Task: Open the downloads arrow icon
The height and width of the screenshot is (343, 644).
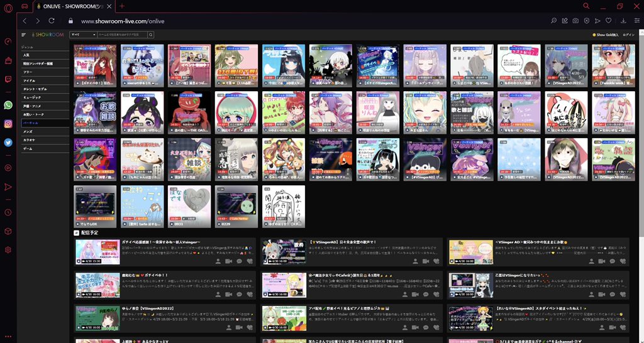Action: (x=623, y=21)
